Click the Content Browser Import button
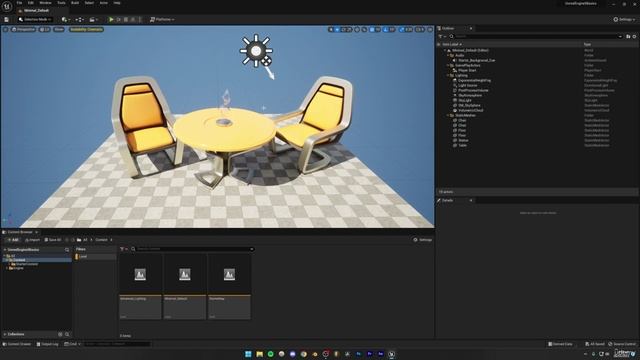This screenshot has width=640, height=360. 32,240
